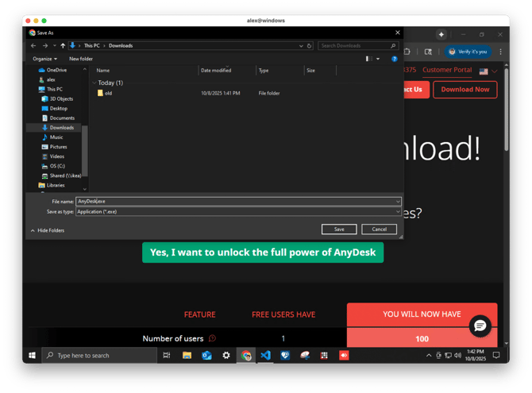Click the Number of users info icon
The height and width of the screenshot is (393, 532).
point(212,338)
